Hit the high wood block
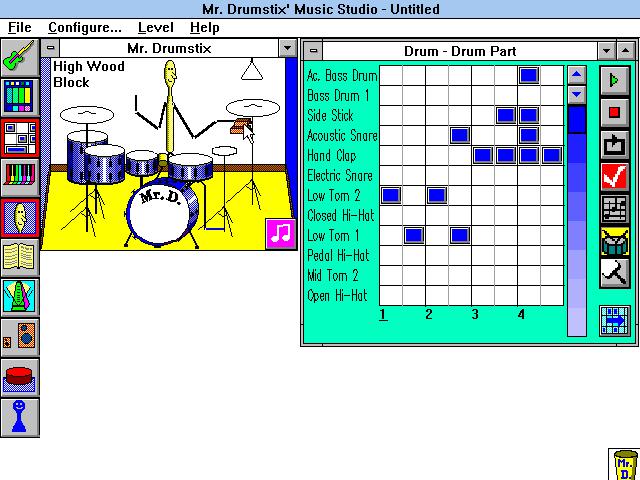This screenshot has width=640, height=480. (x=240, y=126)
